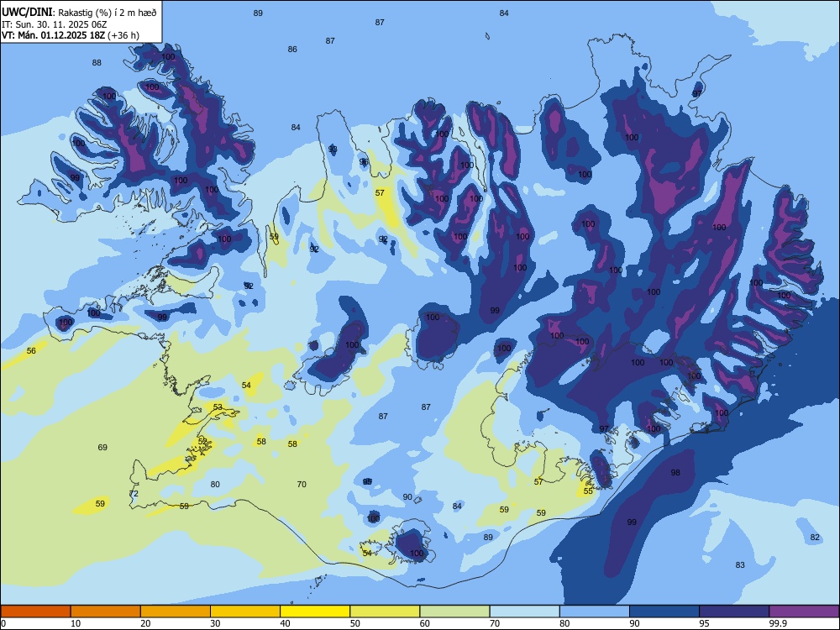Click the '88' humidity value on the map
Screen dimensions: 840x630
click(x=97, y=63)
